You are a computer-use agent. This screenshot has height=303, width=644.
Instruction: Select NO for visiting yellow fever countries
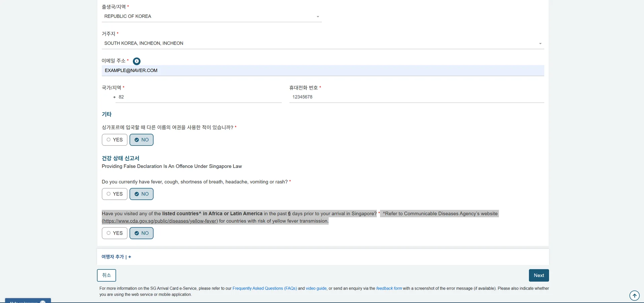pos(142,233)
